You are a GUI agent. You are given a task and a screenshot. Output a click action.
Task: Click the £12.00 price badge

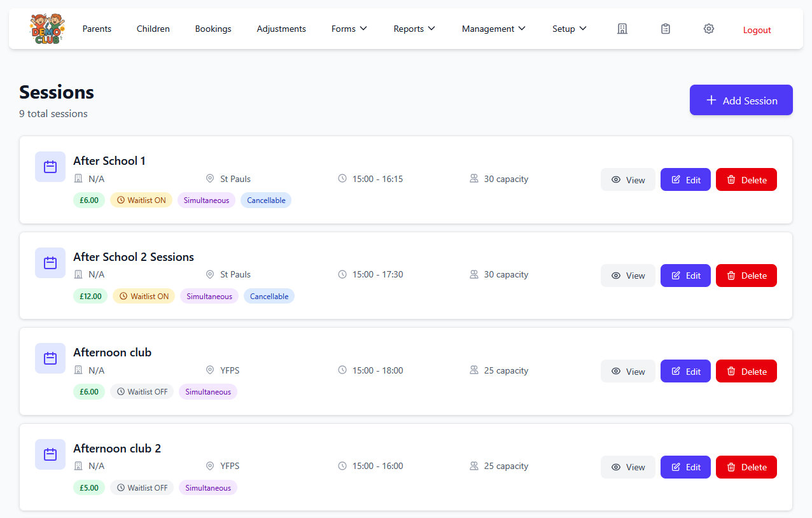click(90, 297)
